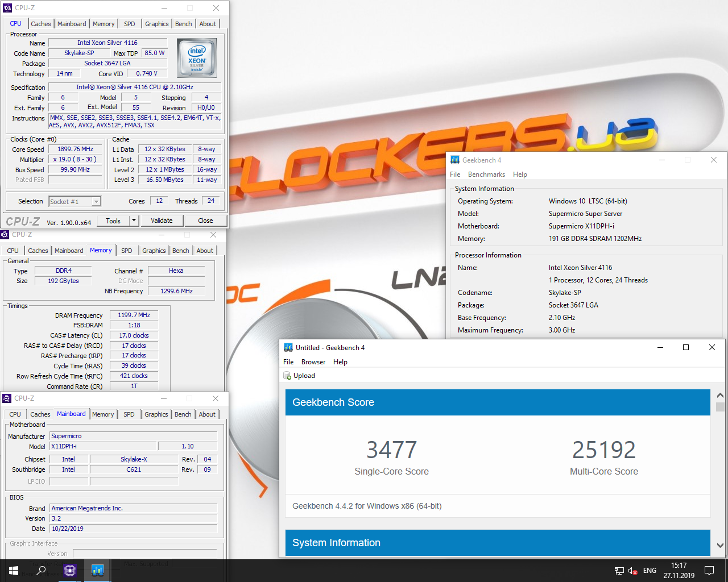Open taskbar search magnifier
This screenshot has height=582, width=728.
pyautogui.click(x=41, y=571)
